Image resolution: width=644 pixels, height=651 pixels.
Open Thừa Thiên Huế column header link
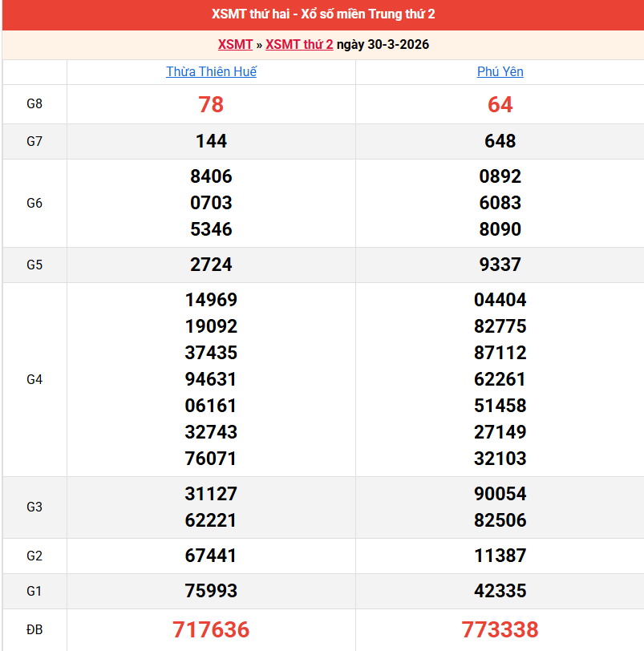[210, 71]
